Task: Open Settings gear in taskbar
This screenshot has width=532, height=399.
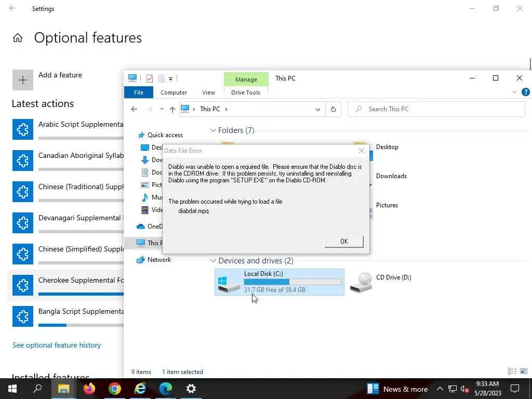Action: (x=191, y=389)
